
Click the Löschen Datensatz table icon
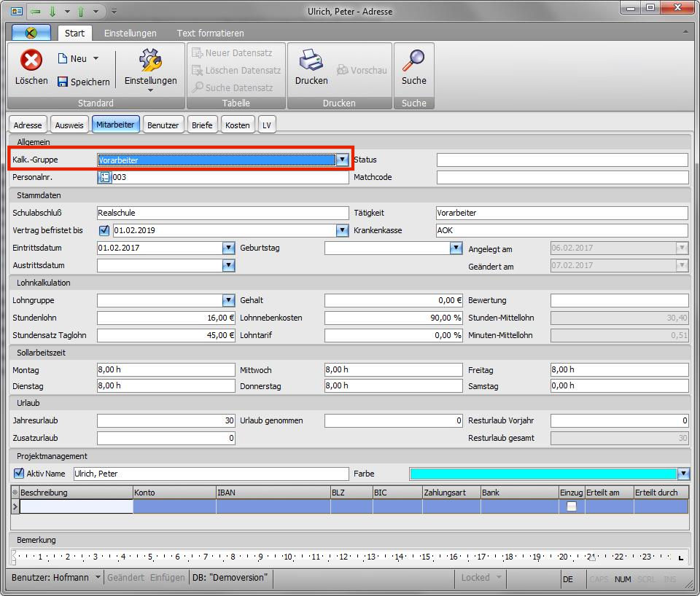pyautogui.click(x=198, y=70)
